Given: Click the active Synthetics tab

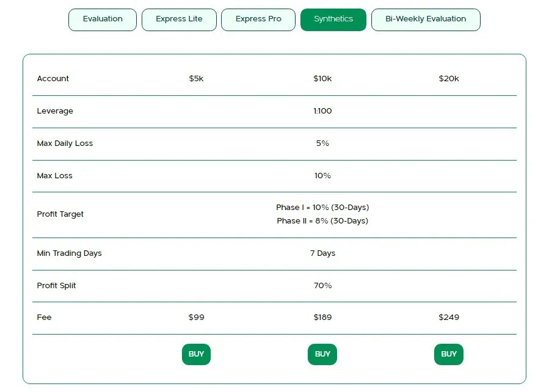Looking at the screenshot, I should click(x=333, y=20).
